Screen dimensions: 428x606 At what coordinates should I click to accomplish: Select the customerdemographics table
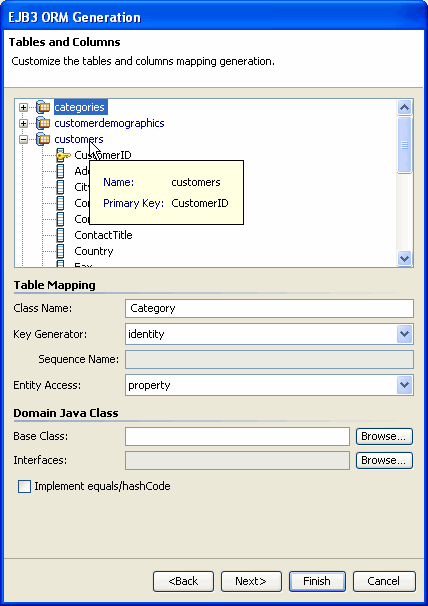(x=109, y=123)
